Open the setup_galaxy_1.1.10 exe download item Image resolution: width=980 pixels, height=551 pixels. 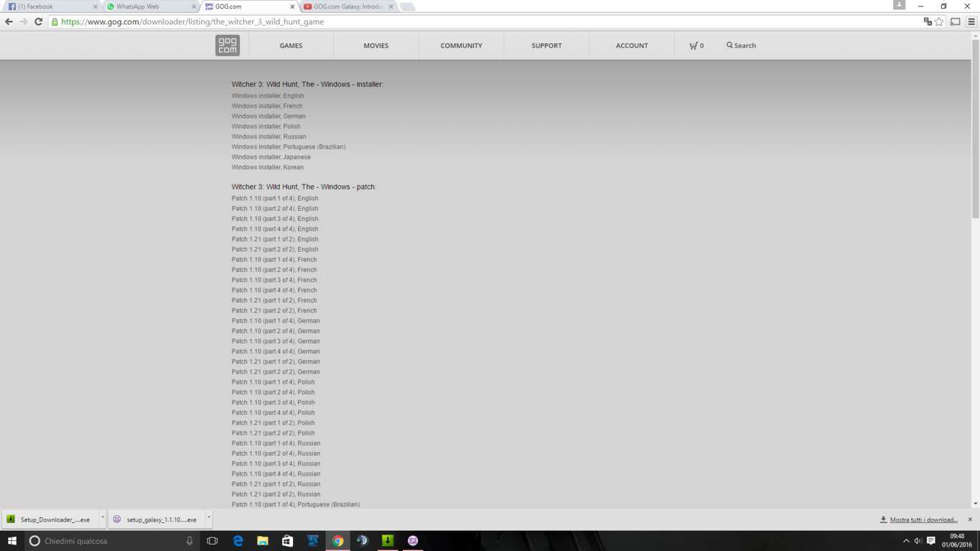(157, 519)
